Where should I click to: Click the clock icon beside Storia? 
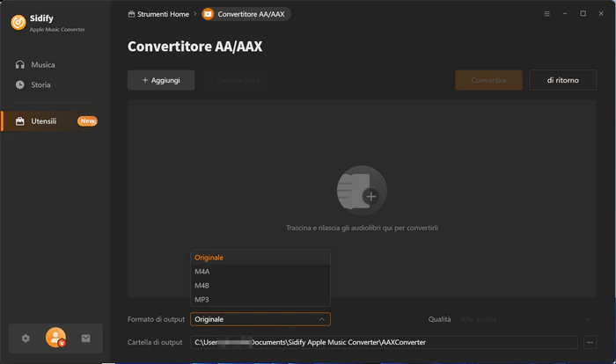20,84
